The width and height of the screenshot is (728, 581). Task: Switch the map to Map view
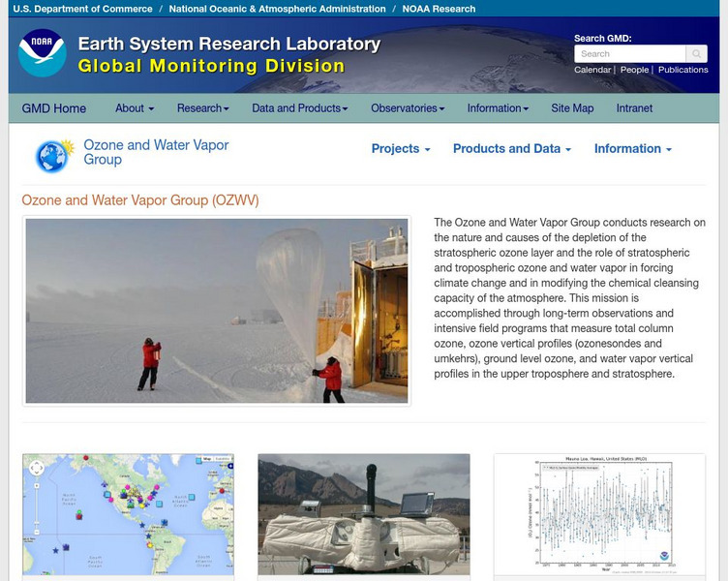click(x=207, y=459)
